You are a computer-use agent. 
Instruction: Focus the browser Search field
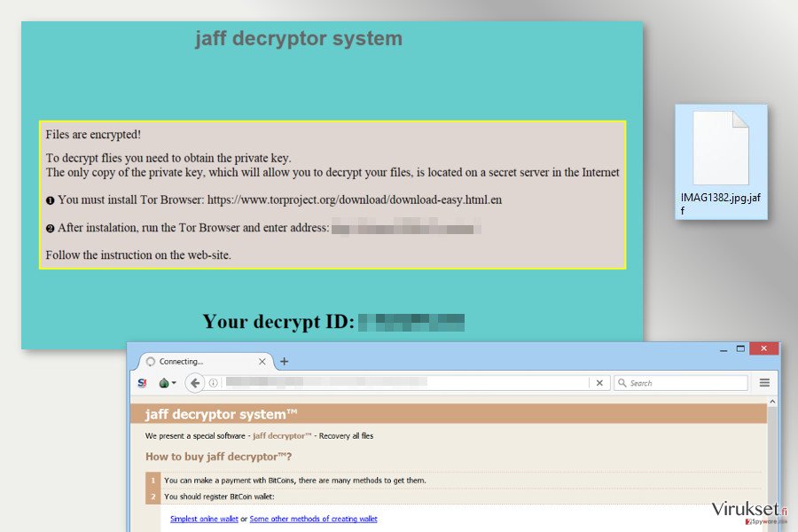pyautogui.click(x=681, y=383)
